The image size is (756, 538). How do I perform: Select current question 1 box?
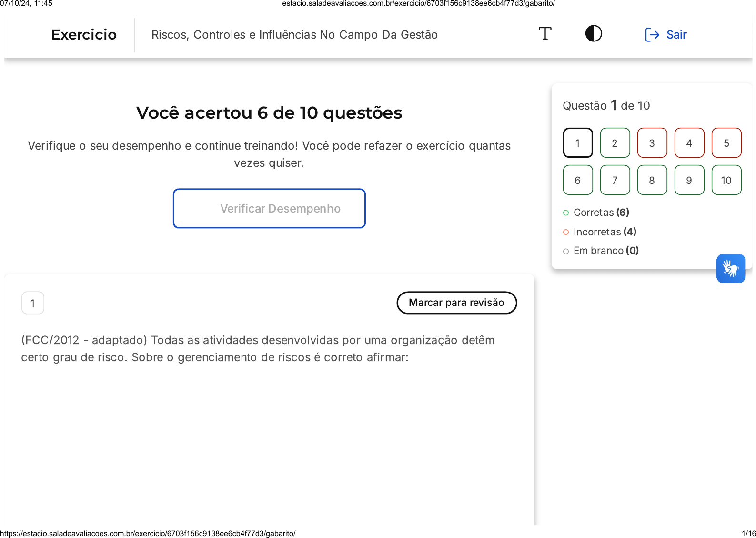click(x=577, y=143)
